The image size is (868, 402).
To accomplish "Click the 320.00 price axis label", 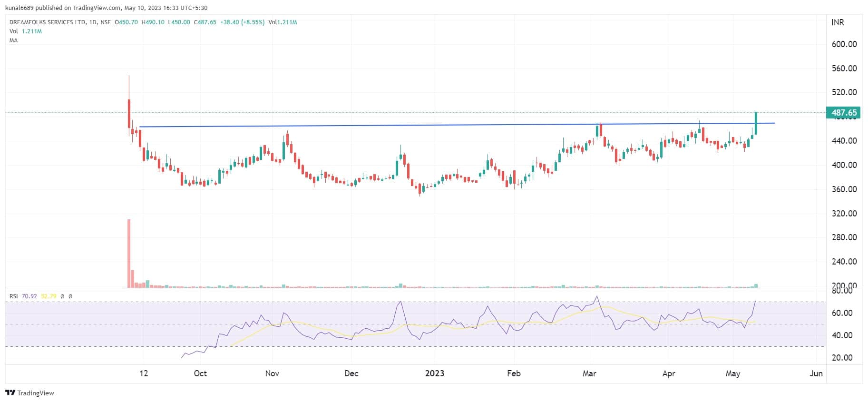I will (x=844, y=214).
